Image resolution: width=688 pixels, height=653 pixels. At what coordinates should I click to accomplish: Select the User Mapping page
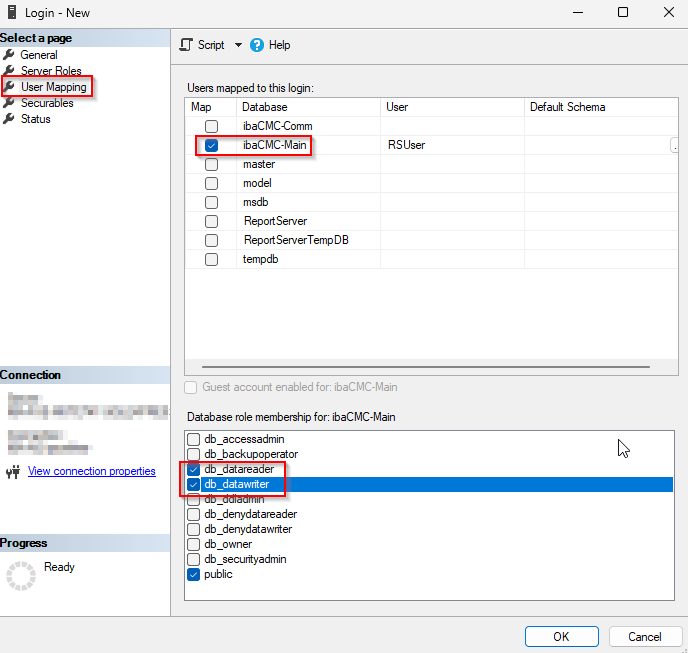54,87
